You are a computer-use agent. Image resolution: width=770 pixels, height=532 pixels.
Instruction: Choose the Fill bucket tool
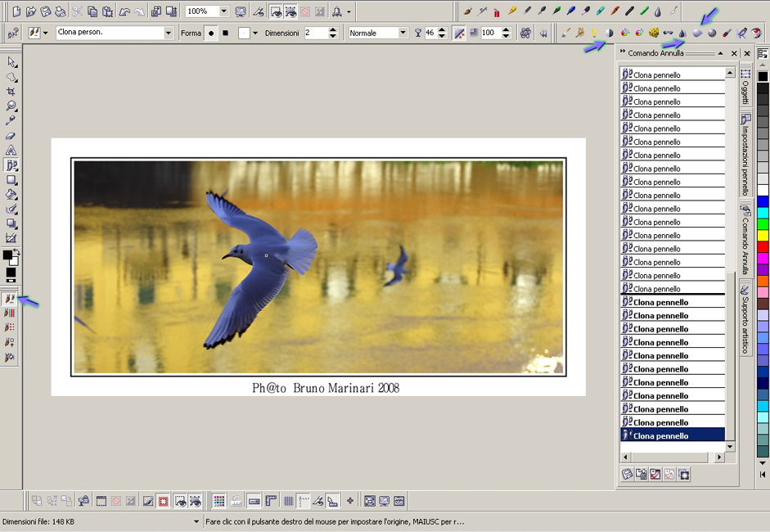11,195
